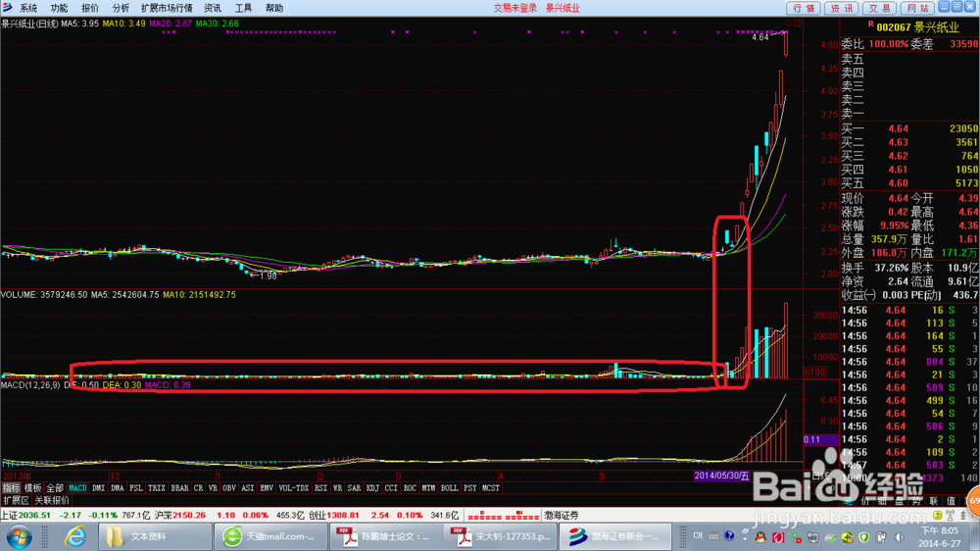
Task: Switch to the VOL-TDX indicator tab
Action: click(293, 488)
